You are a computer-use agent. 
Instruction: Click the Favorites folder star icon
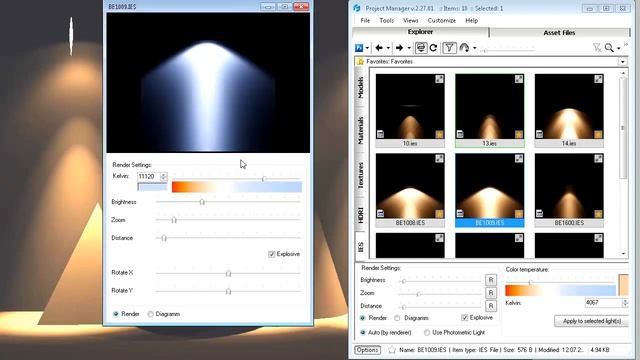[360, 62]
